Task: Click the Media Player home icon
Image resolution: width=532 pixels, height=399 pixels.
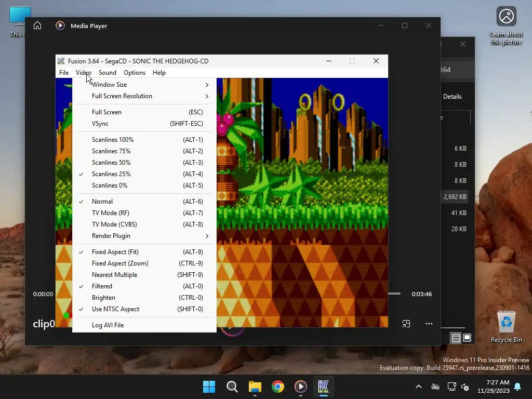Action: [37, 26]
